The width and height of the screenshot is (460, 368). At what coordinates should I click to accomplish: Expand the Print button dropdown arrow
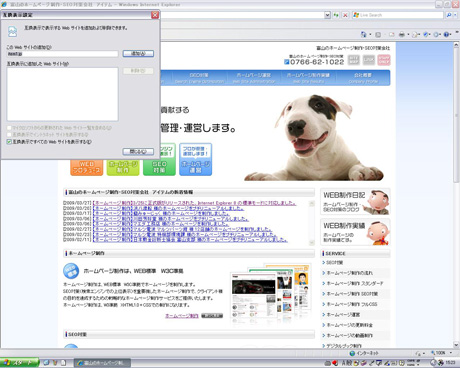pos(408,35)
